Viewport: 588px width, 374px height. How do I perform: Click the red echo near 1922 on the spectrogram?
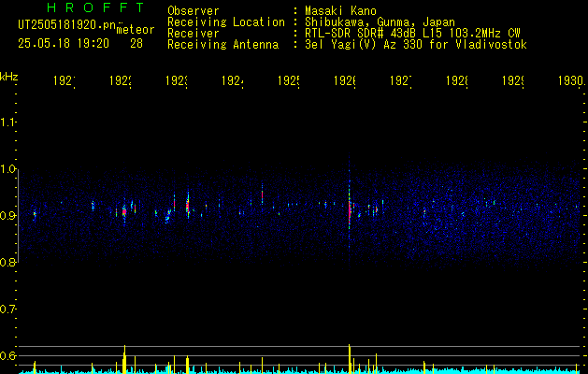tap(124, 211)
